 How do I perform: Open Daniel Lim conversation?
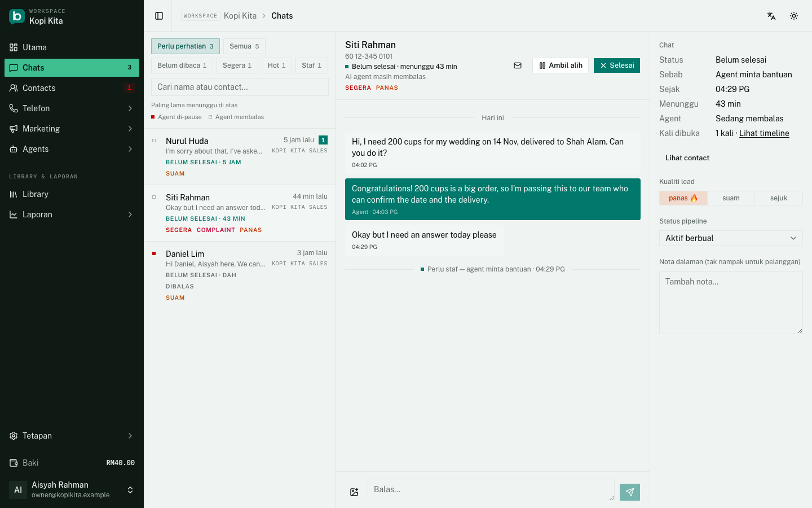click(x=240, y=275)
